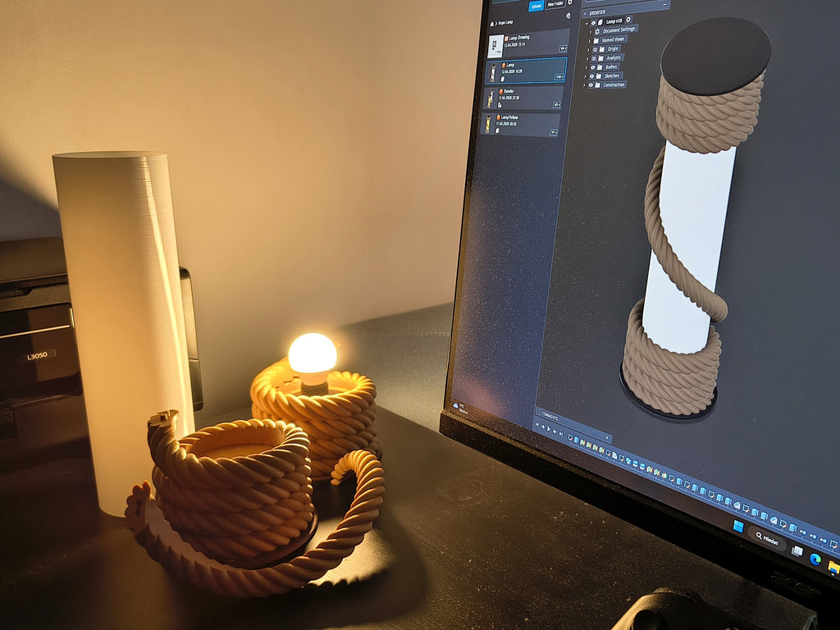Click the Hledat taskbar search box
This screenshot has width=840, height=630.
tap(767, 538)
